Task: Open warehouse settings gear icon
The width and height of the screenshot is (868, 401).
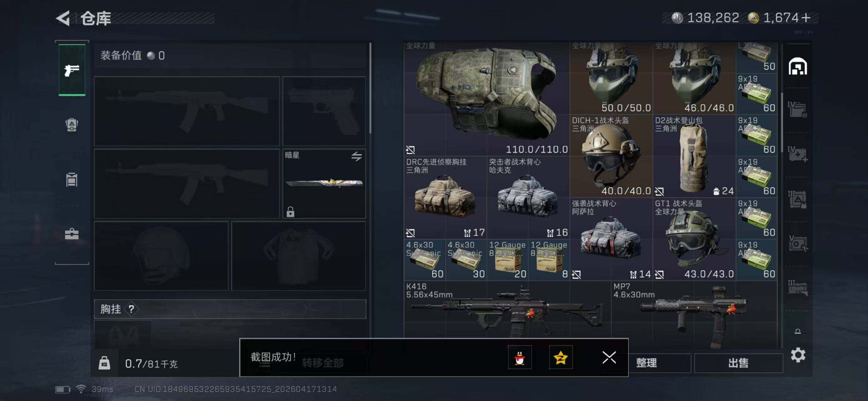Action: tap(798, 355)
